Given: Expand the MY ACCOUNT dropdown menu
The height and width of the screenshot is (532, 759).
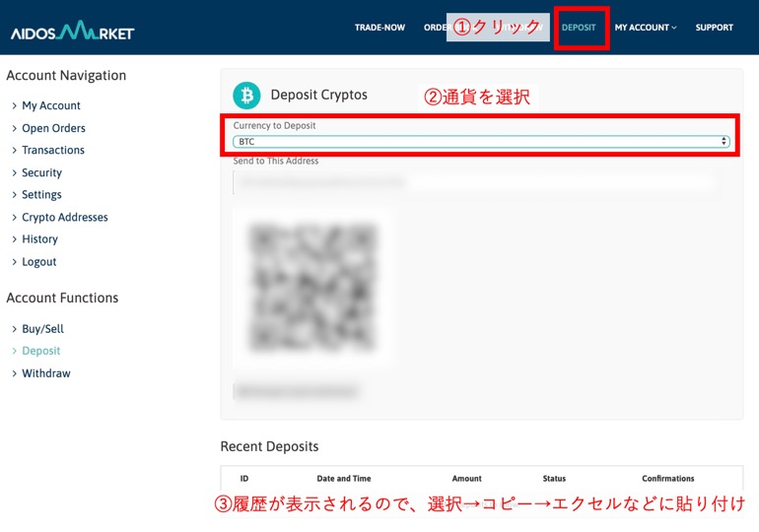Looking at the screenshot, I should tap(646, 28).
